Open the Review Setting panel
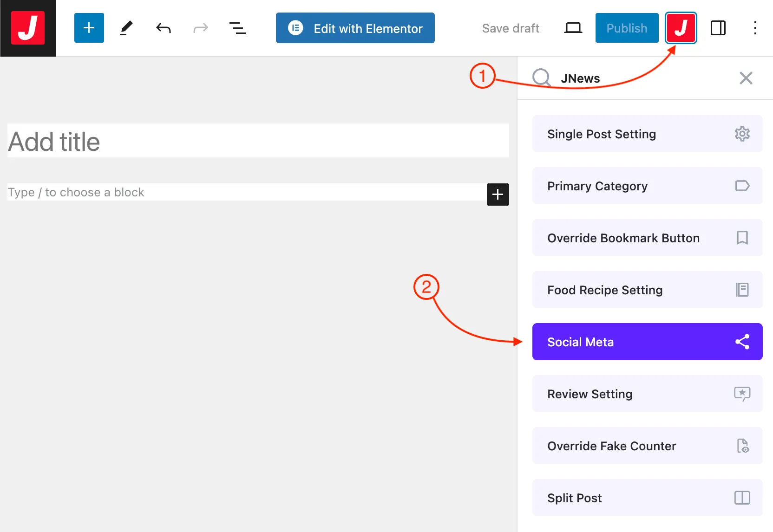 pos(647,394)
